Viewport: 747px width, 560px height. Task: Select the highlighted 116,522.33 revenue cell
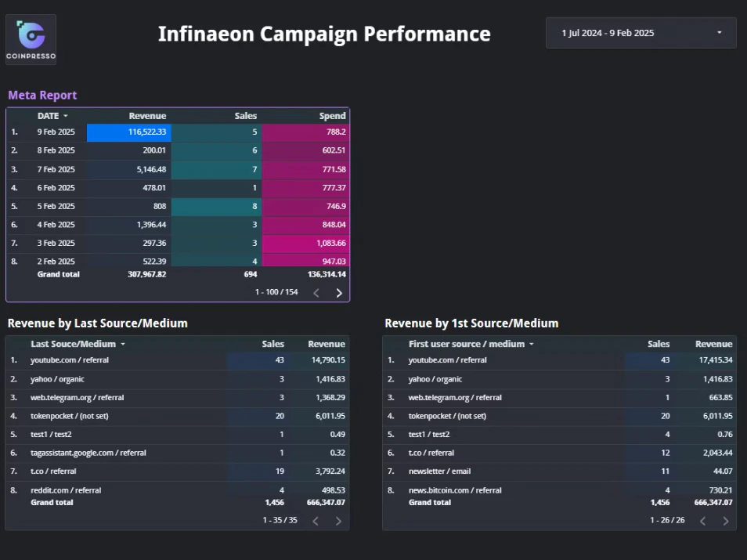(x=129, y=132)
